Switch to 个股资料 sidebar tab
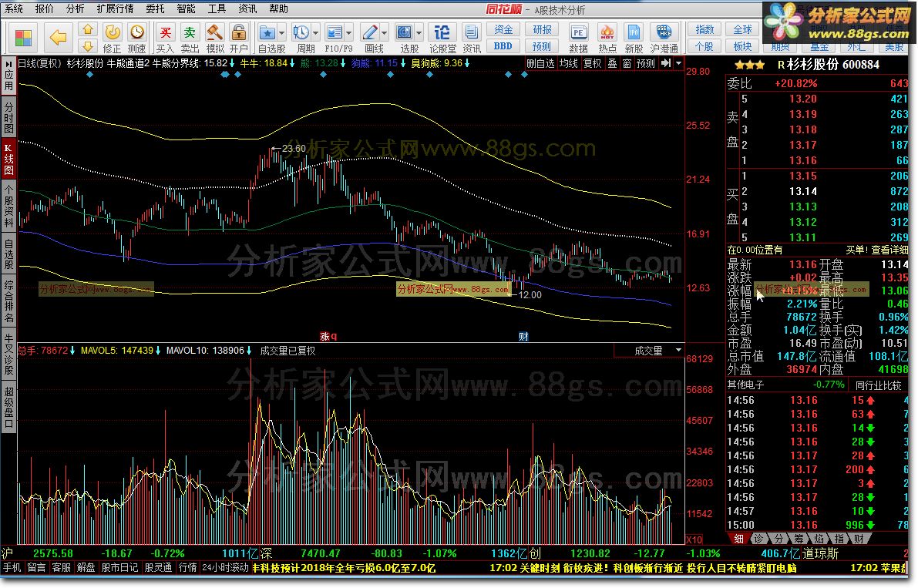This screenshot has height=588, width=918. point(8,207)
